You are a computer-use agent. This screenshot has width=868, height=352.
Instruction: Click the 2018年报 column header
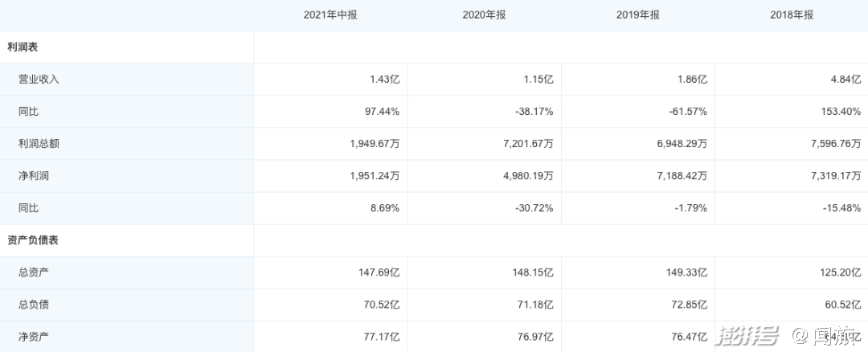click(x=792, y=15)
